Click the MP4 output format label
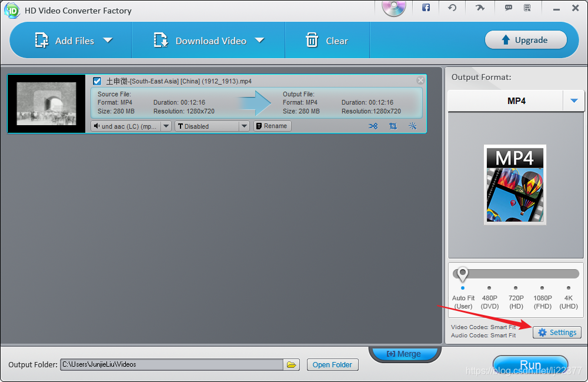The height and width of the screenshot is (382, 588). click(x=516, y=101)
